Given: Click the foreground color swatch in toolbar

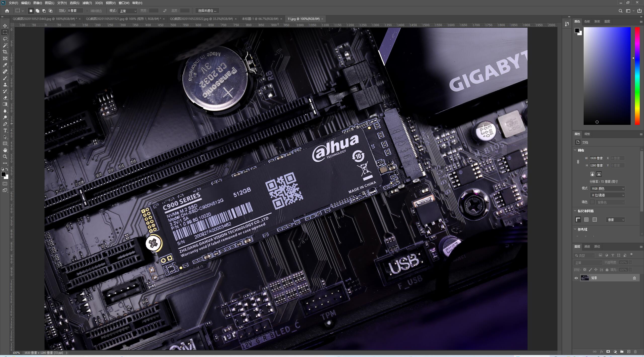Looking at the screenshot, I should click(4, 174).
